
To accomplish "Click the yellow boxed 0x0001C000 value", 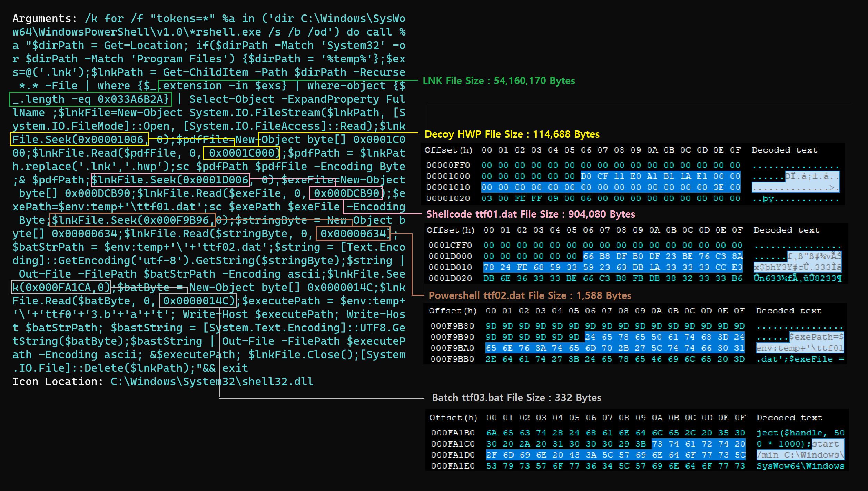I will (241, 153).
